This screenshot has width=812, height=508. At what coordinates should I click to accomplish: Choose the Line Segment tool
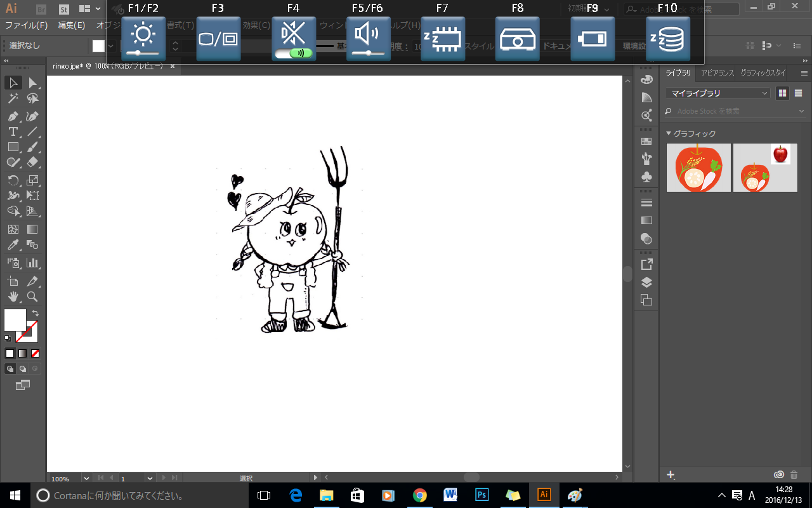(x=32, y=132)
